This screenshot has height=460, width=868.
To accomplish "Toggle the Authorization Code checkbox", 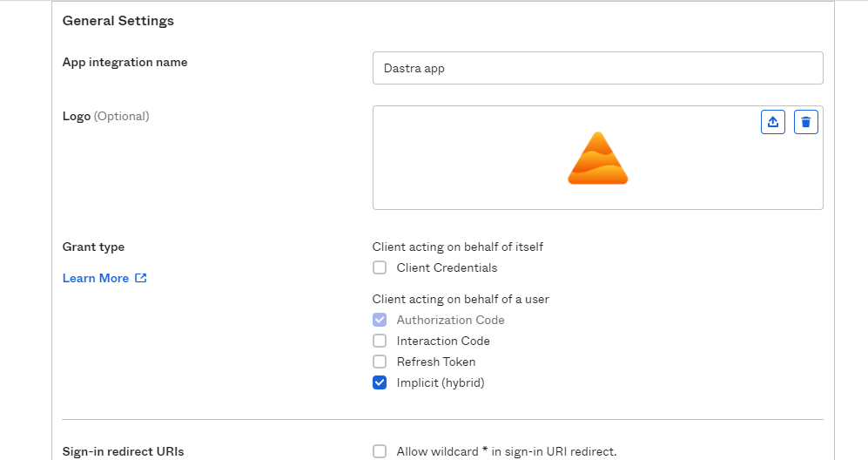I will click(x=380, y=320).
